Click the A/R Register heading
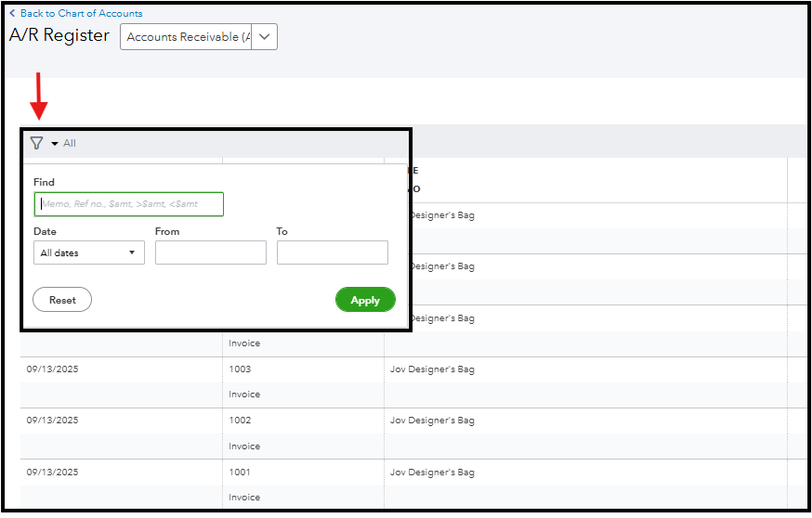This screenshot has width=812, height=518. tap(59, 36)
